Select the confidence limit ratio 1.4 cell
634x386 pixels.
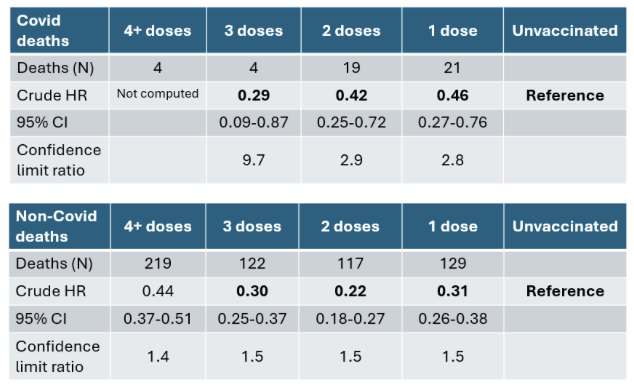(158, 356)
